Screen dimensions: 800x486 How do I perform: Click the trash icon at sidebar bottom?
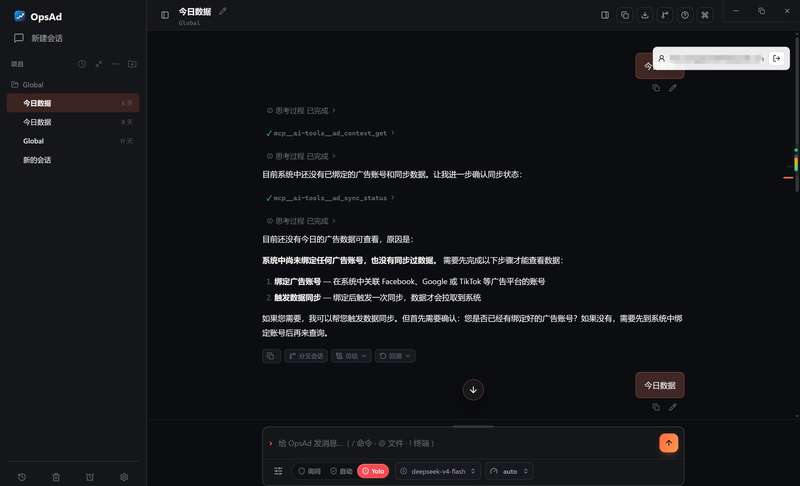tap(56, 477)
